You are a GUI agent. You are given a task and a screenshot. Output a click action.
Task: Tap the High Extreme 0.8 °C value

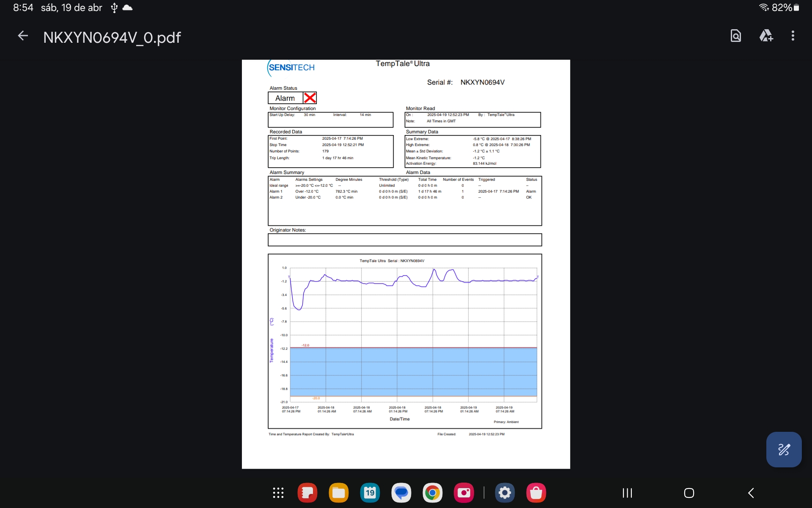501,145
